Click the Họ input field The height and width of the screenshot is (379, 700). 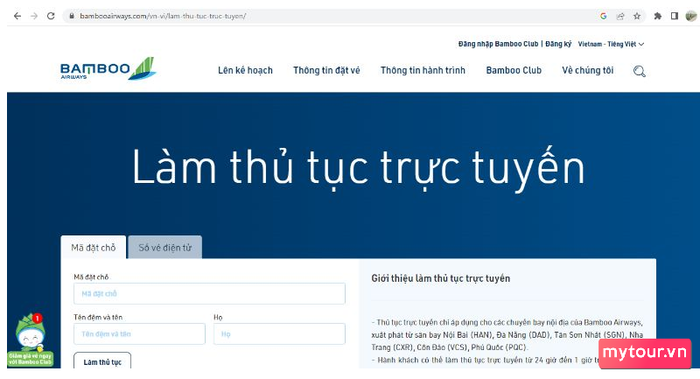[x=279, y=334]
